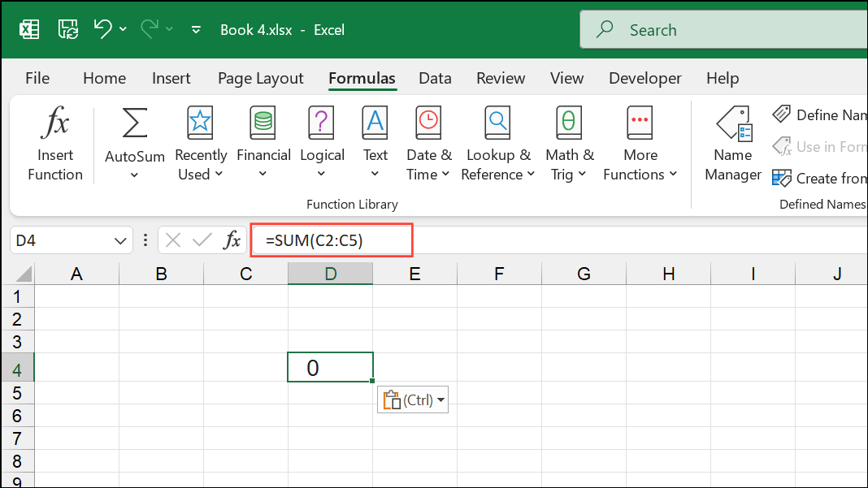Image resolution: width=868 pixels, height=488 pixels.
Task: Open the Logical functions icon
Action: pos(322,124)
